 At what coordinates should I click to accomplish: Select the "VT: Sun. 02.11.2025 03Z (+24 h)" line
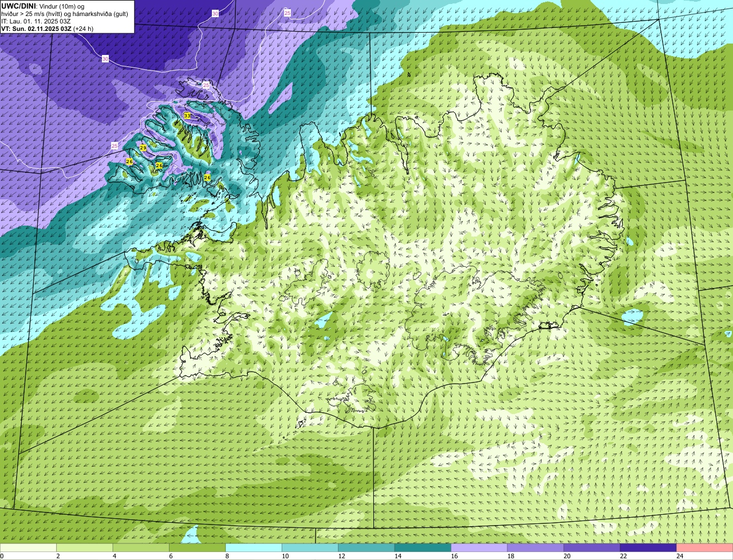coord(47,29)
